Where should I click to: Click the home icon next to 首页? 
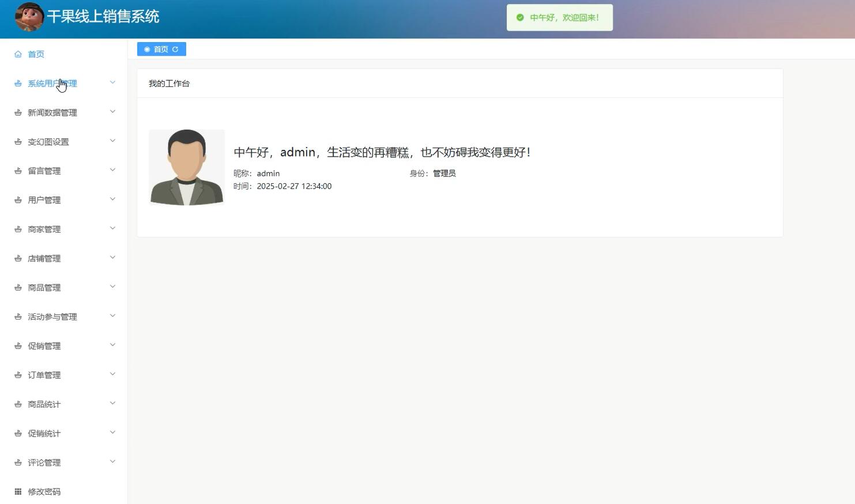point(18,54)
